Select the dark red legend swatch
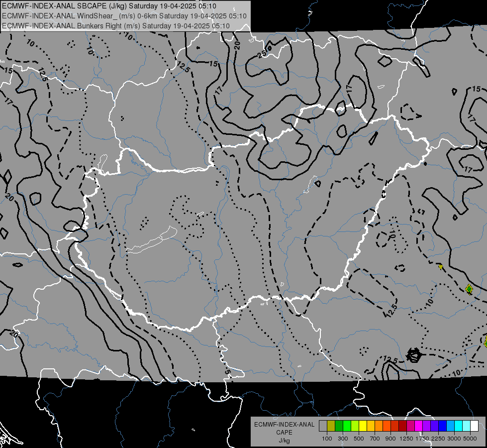The image size is (487, 448). pyautogui.click(x=403, y=426)
